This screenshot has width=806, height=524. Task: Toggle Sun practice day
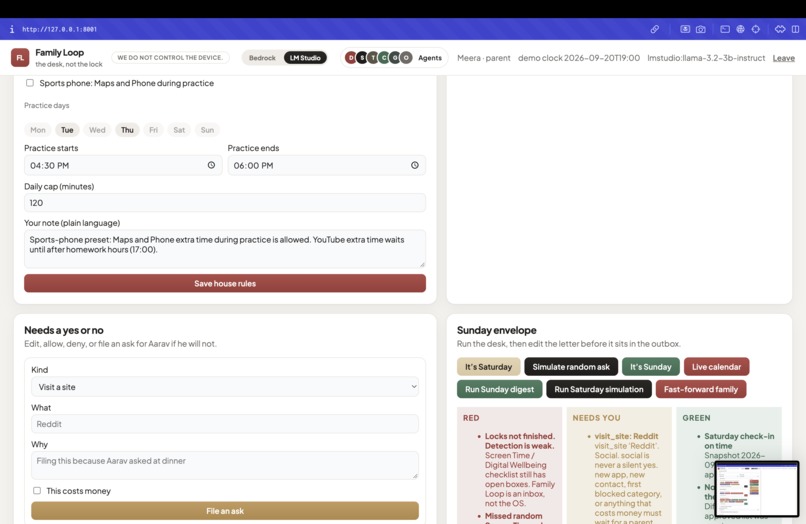207,130
